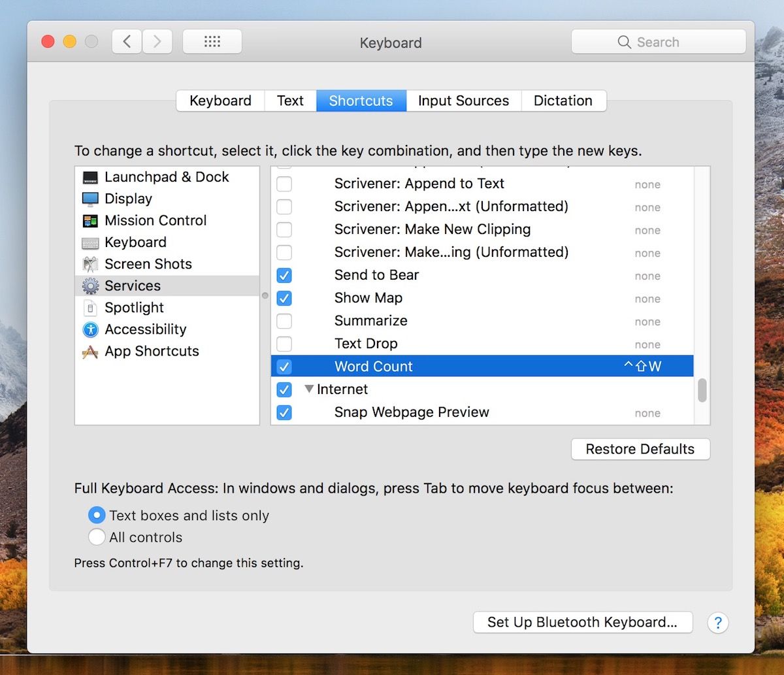This screenshot has width=784, height=675.
Task: Click the Spotlight category icon
Action: click(x=90, y=308)
